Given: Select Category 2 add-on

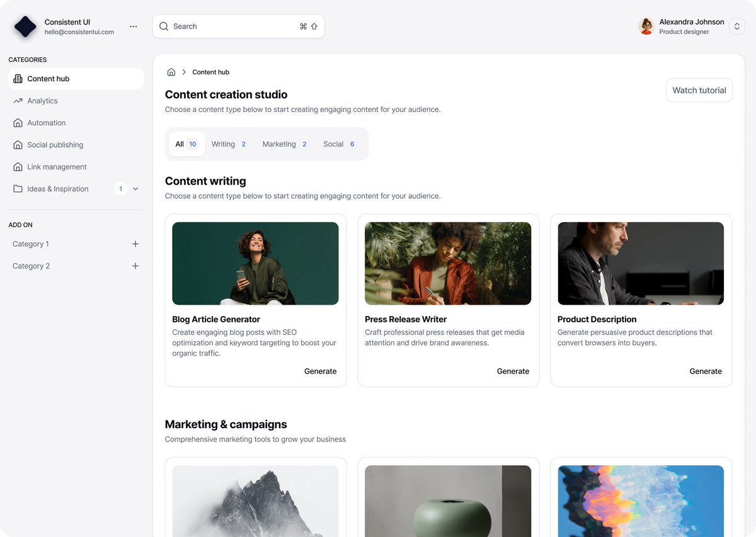Looking at the screenshot, I should (x=76, y=266).
